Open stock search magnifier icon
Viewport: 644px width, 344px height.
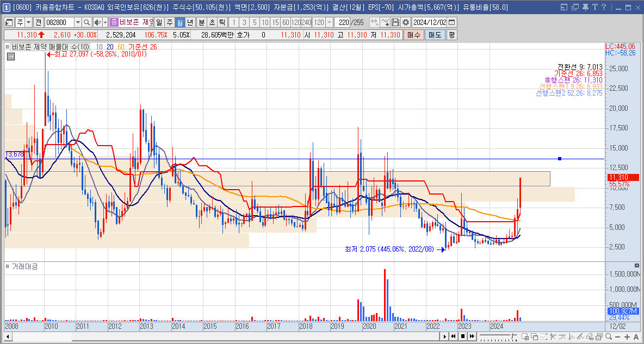[x=86, y=23]
